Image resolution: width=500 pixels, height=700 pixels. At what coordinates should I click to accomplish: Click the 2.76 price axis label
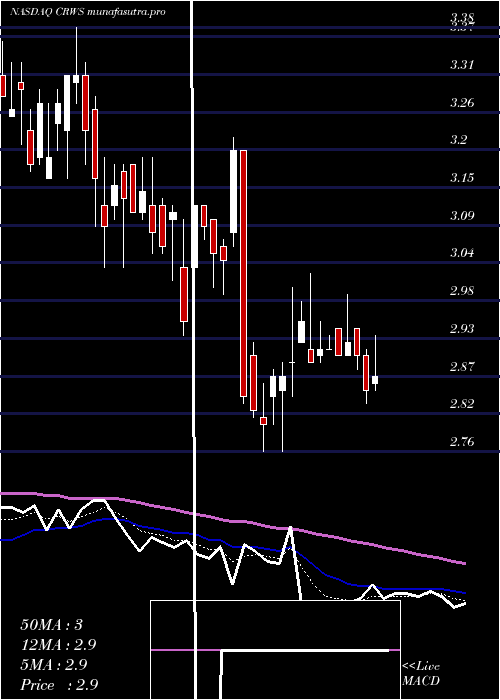click(x=462, y=442)
